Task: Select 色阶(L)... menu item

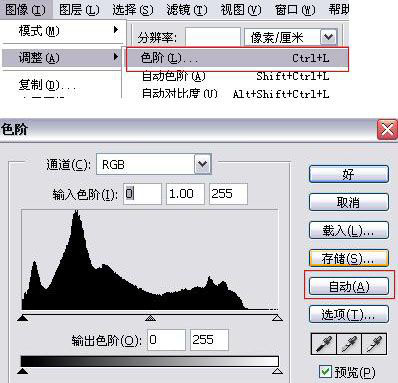Action: (237, 59)
